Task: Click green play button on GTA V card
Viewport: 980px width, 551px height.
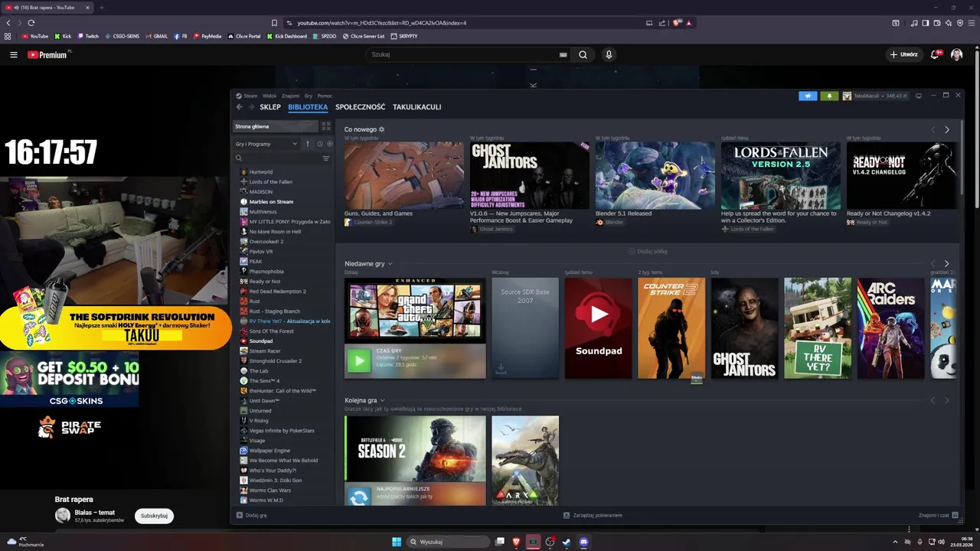Action: (358, 360)
